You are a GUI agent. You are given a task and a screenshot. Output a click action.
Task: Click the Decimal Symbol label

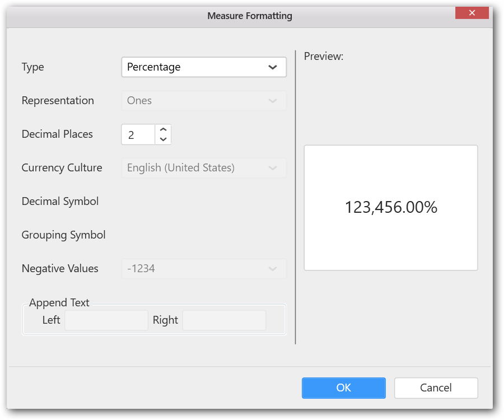(60, 202)
